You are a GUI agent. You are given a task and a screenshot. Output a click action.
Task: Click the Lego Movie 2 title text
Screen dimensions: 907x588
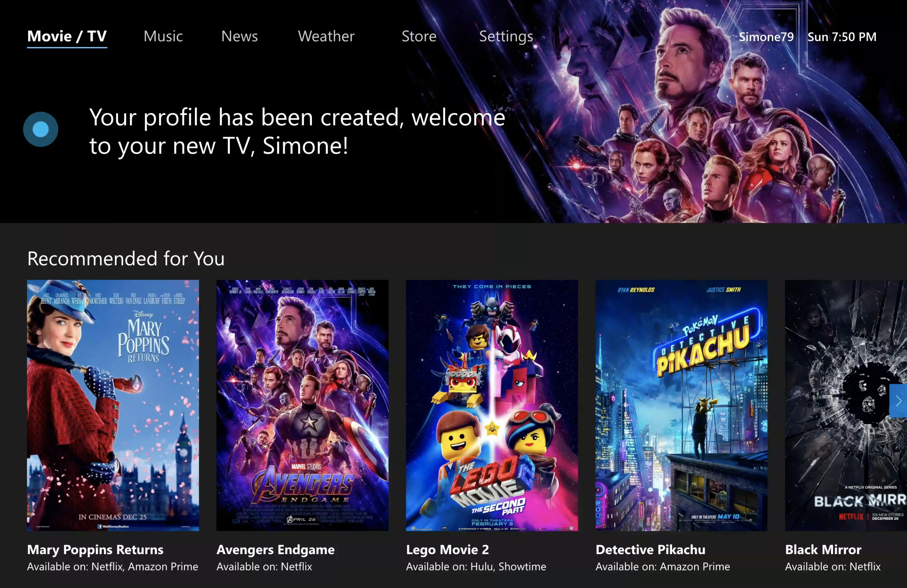click(x=447, y=550)
